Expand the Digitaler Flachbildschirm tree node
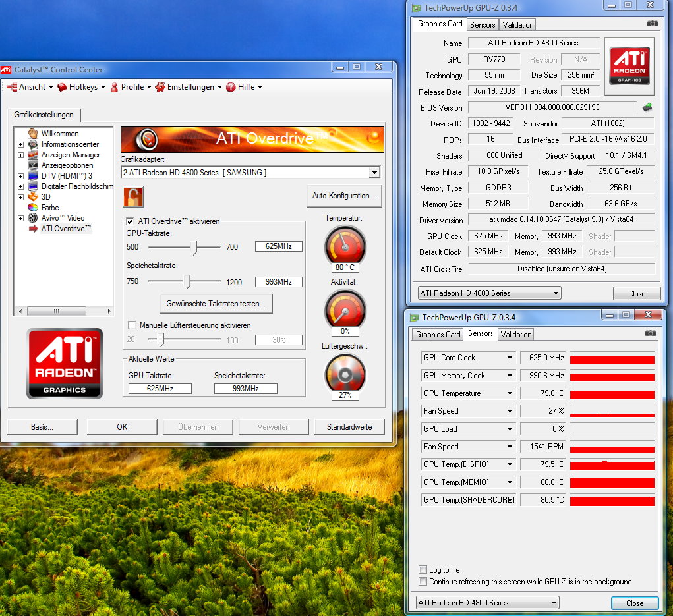The image size is (673, 616). tap(20, 186)
